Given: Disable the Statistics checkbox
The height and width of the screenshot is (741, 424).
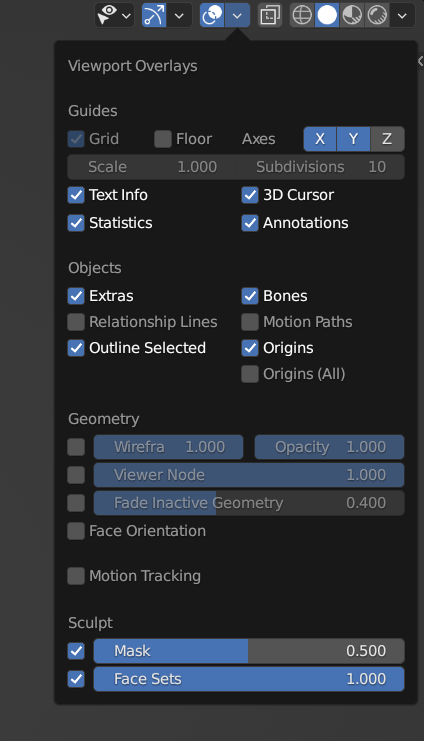Looking at the screenshot, I should [76, 223].
